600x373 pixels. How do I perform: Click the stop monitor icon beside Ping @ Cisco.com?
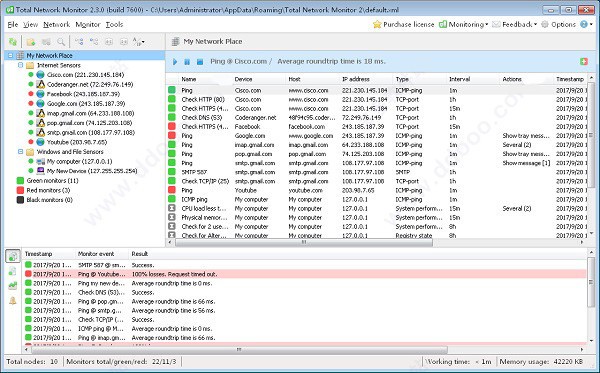click(x=200, y=62)
